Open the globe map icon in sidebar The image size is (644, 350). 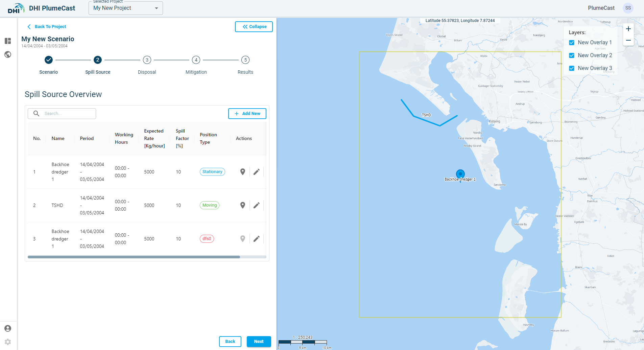click(8, 54)
